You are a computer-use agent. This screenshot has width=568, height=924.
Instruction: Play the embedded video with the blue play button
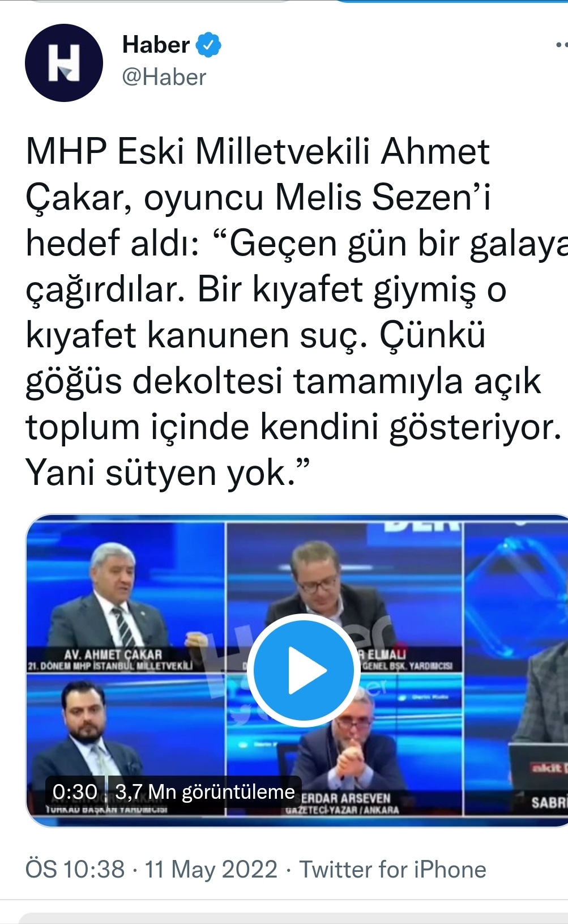[x=304, y=670]
